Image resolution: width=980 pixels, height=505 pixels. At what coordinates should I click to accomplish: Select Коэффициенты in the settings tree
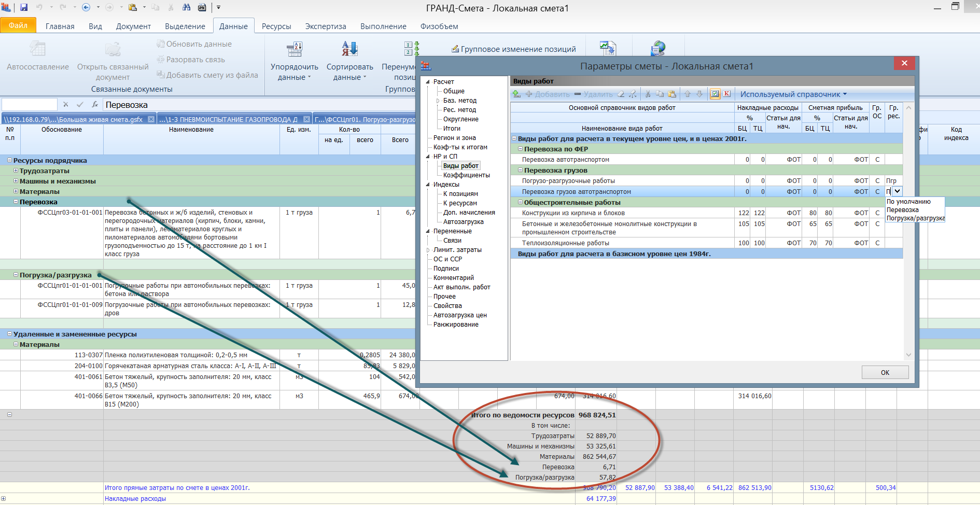point(466,175)
